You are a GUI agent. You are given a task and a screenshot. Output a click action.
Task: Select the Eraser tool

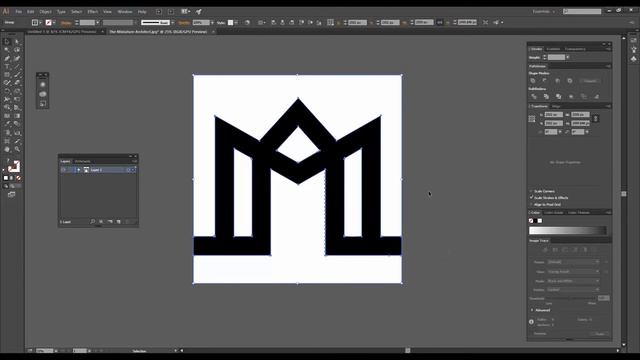point(17,83)
